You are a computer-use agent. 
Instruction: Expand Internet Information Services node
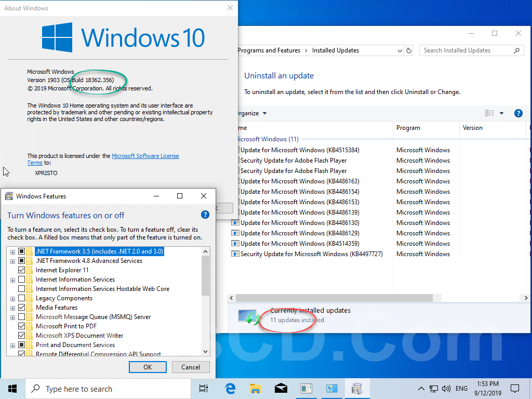[12, 280]
